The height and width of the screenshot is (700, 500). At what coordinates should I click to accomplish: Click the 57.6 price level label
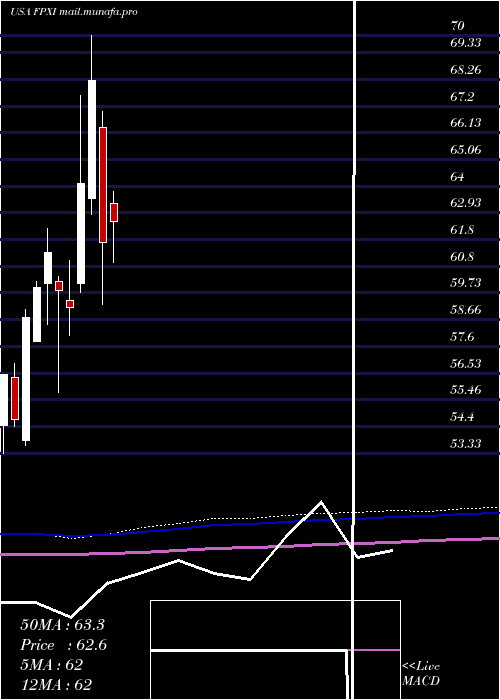click(x=462, y=337)
